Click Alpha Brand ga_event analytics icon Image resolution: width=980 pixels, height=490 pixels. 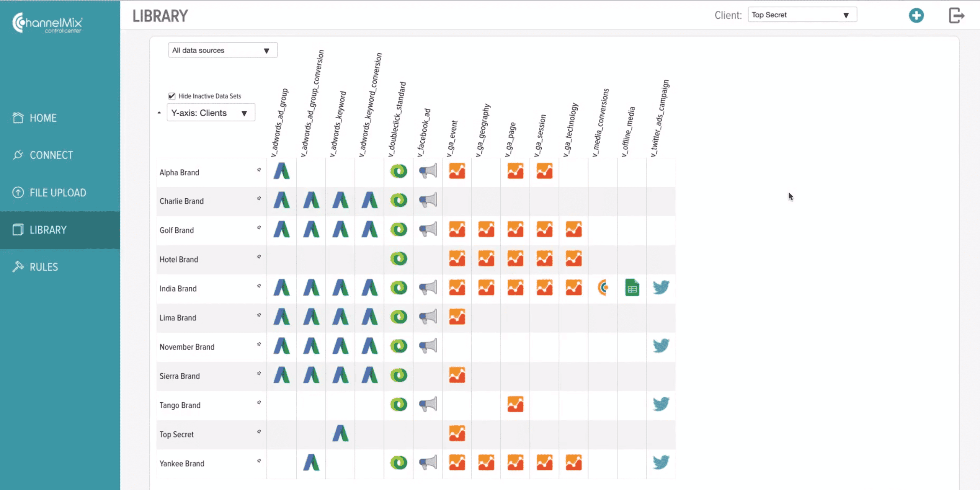pyautogui.click(x=457, y=171)
